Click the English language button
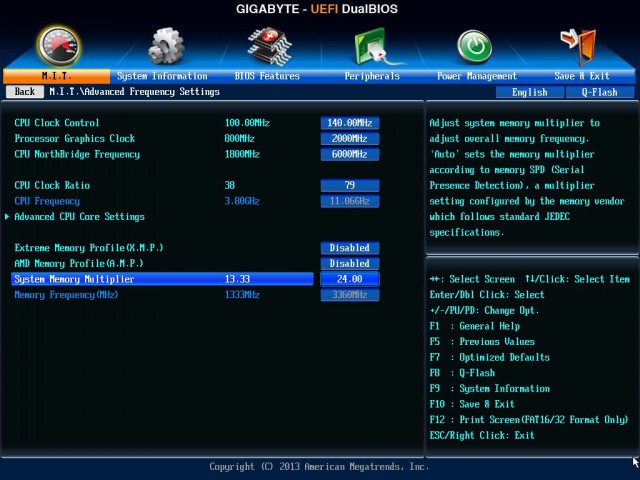 pyautogui.click(x=530, y=92)
